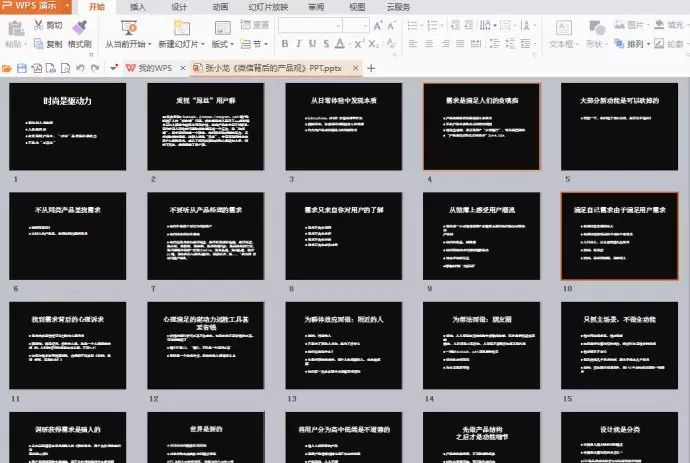
Task: Add a new document tab with plus button
Action: (371, 68)
